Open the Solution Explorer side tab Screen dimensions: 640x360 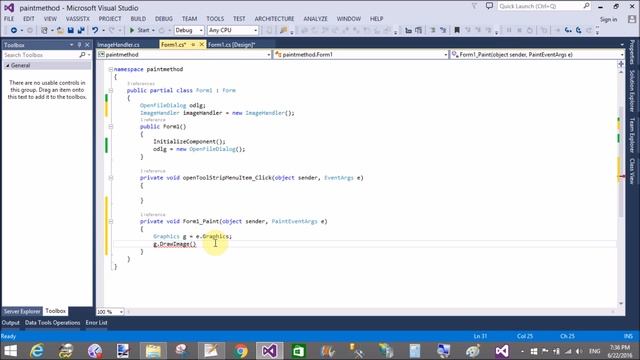tap(632, 91)
